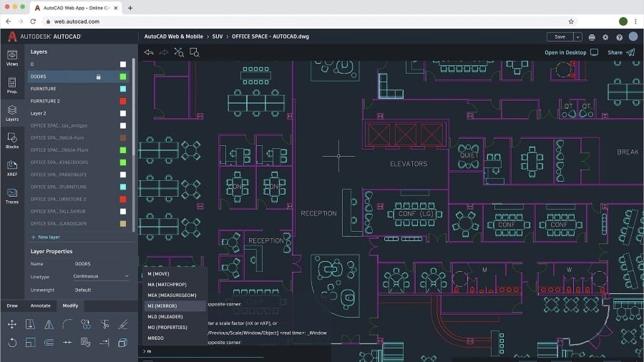This screenshot has width=644, height=362.
Task: Open the Views sidebar panel
Action: (12, 58)
